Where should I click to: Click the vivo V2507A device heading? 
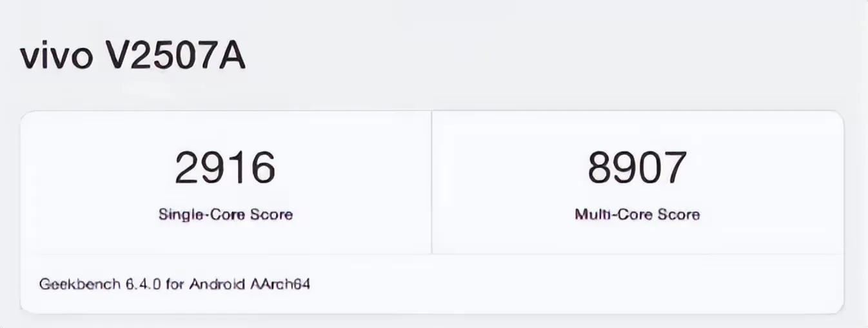click(133, 57)
